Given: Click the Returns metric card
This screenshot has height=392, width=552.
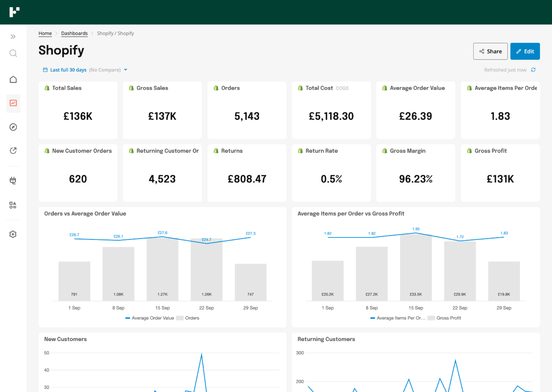Looking at the screenshot, I should (x=247, y=173).
